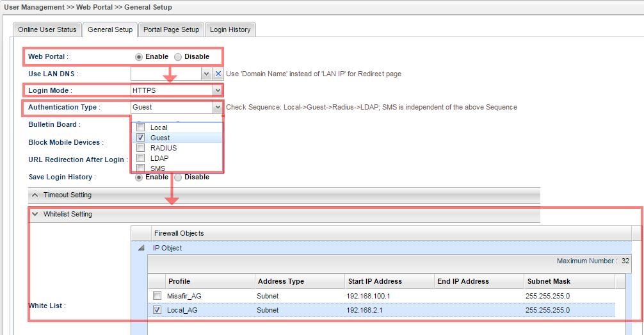This screenshot has width=644, height=335.
Task: Open the Use LAN DNS dropdown
Action: click(206, 74)
